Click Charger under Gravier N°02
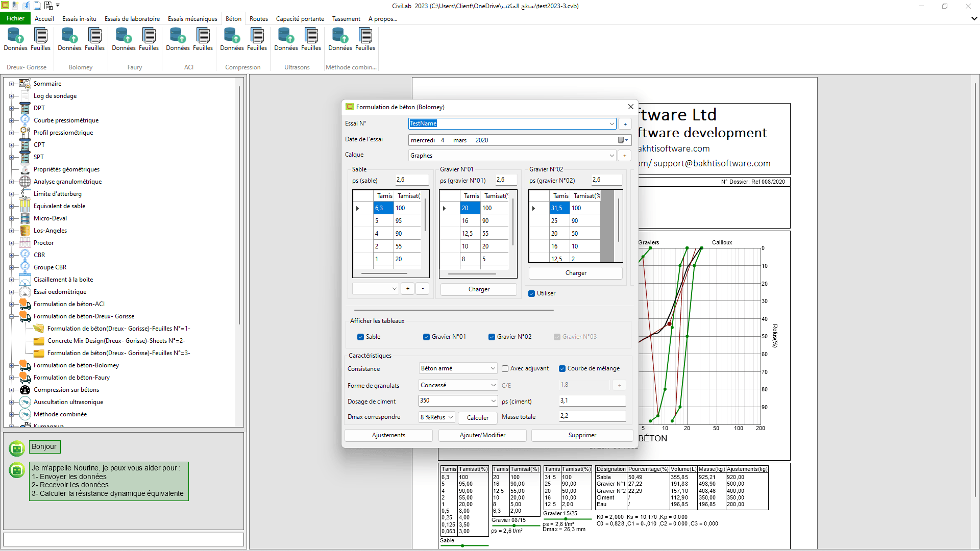980x551 pixels. pos(576,273)
